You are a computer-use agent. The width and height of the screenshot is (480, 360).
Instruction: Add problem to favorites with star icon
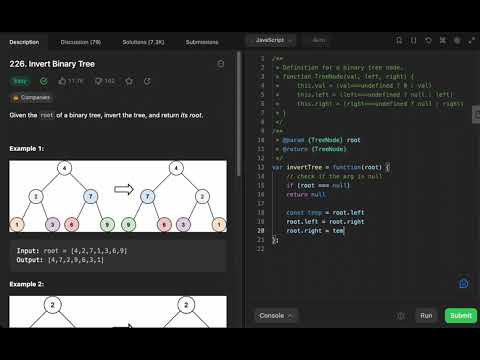click(129, 81)
